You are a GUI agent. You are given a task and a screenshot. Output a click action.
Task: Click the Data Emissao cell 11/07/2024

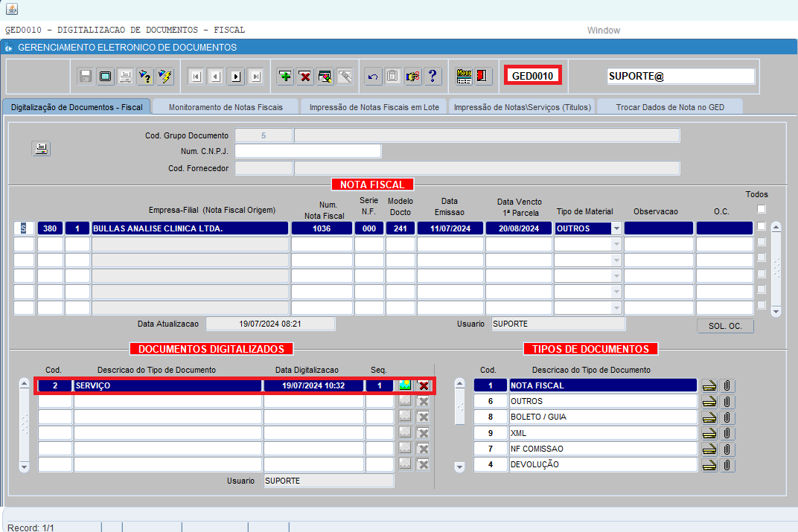450,228
